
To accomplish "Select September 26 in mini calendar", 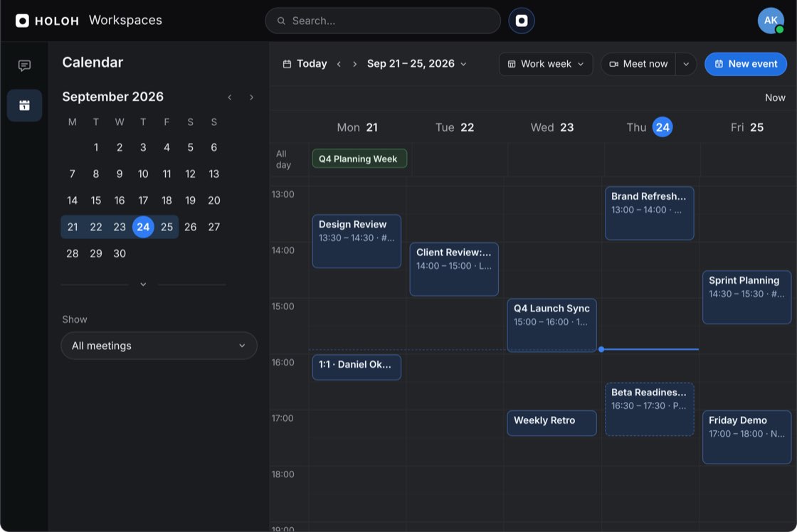I will pos(190,227).
